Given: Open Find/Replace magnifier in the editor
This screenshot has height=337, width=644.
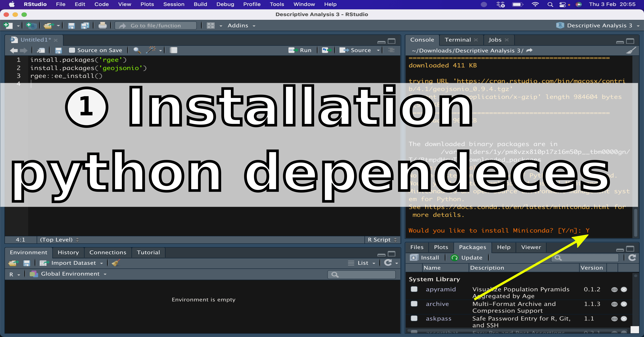Looking at the screenshot, I should tap(137, 50).
